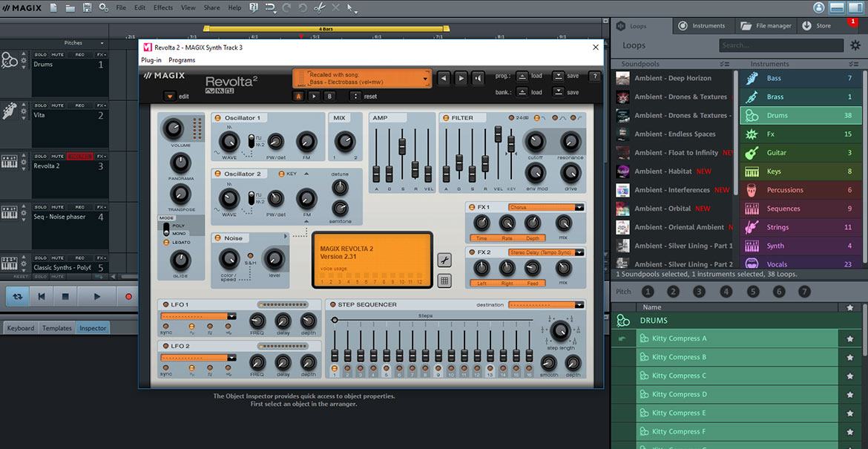Open the File menu
This screenshot has height=449, width=868.
click(121, 7)
